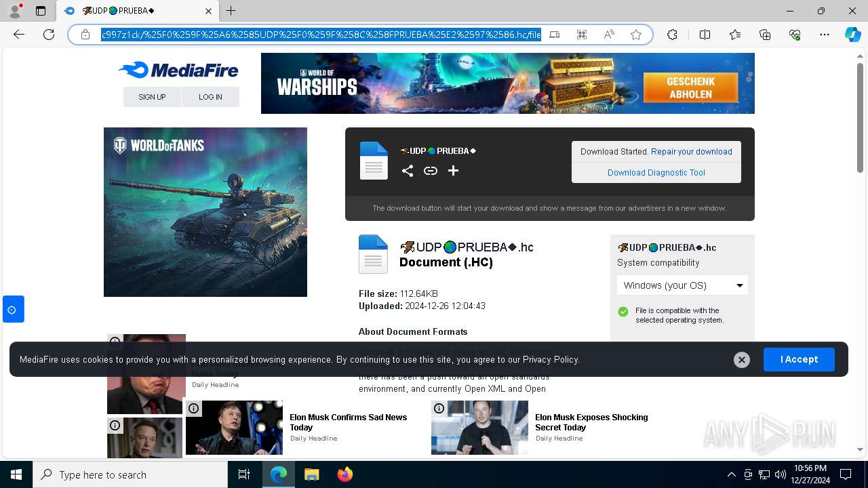Image resolution: width=868 pixels, height=488 pixels.
Task: Click the World of Warships Geschenk Abholen banner
Action: click(507, 83)
